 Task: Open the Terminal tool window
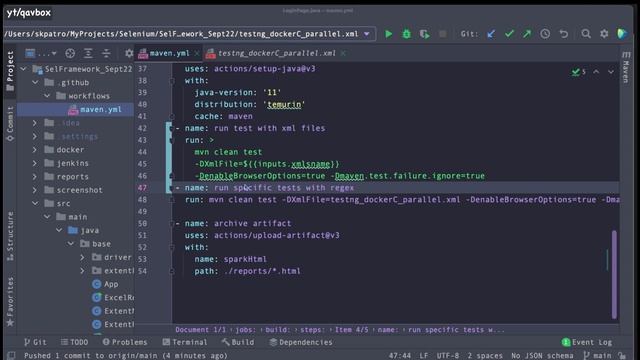[x=185, y=342]
